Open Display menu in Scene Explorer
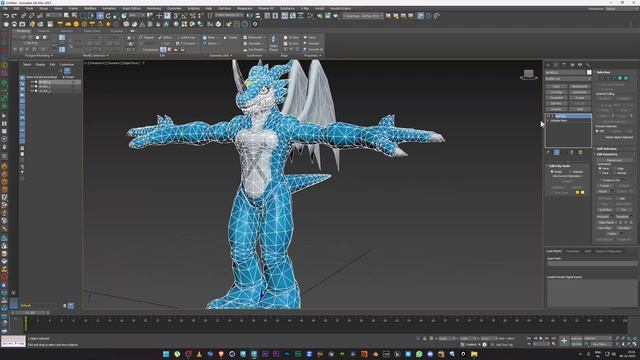Viewport: 640px width, 360px height. click(x=40, y=64)
